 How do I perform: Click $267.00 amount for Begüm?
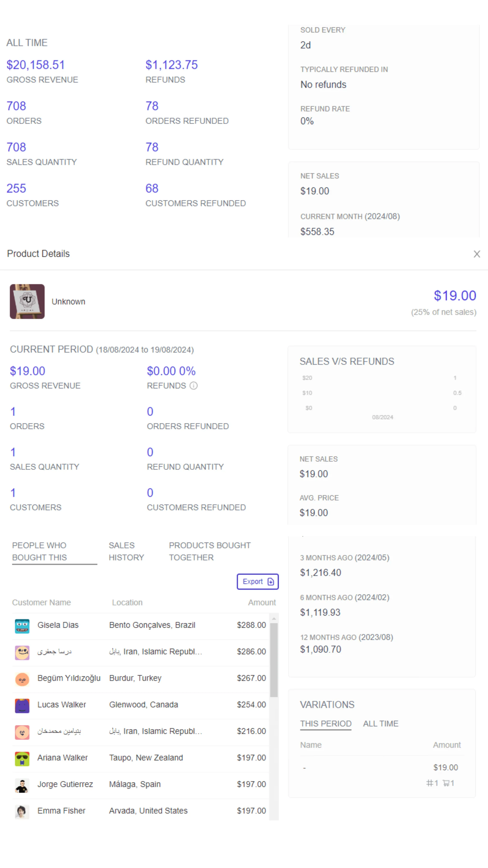(251, 678)
